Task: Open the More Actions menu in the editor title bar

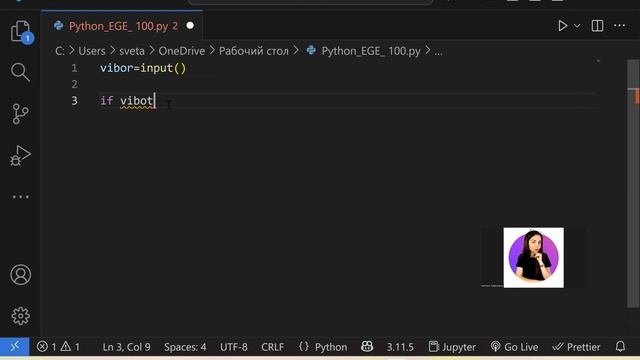Action: 619,26
